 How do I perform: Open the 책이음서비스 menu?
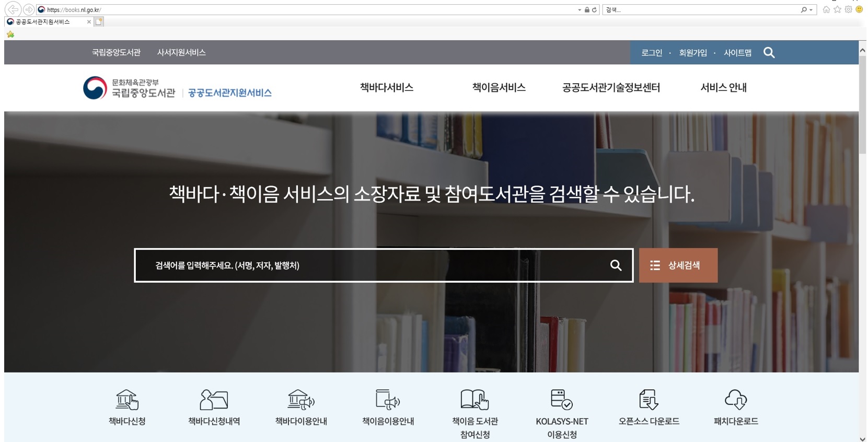[x=499, y=88]
